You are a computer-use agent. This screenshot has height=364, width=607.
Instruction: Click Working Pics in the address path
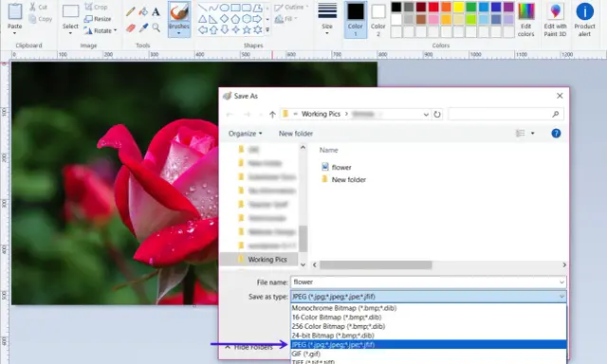point(321,114)
